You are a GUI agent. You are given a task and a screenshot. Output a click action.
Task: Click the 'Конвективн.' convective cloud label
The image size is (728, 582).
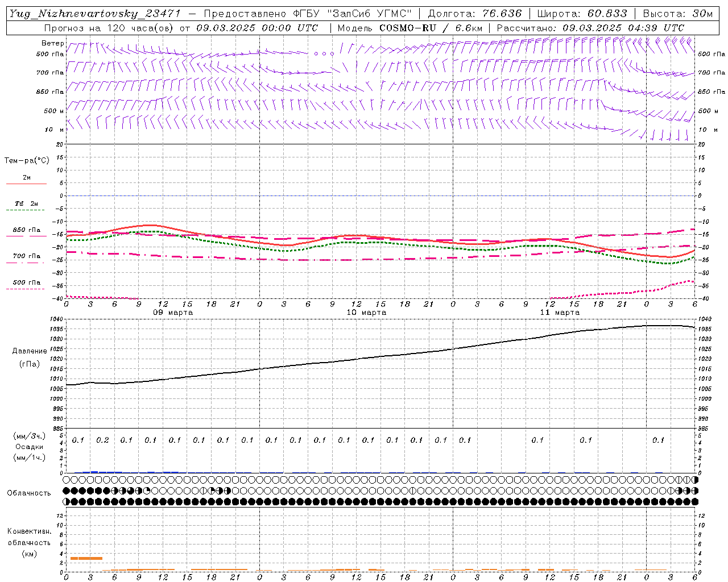tap(29, 531)
